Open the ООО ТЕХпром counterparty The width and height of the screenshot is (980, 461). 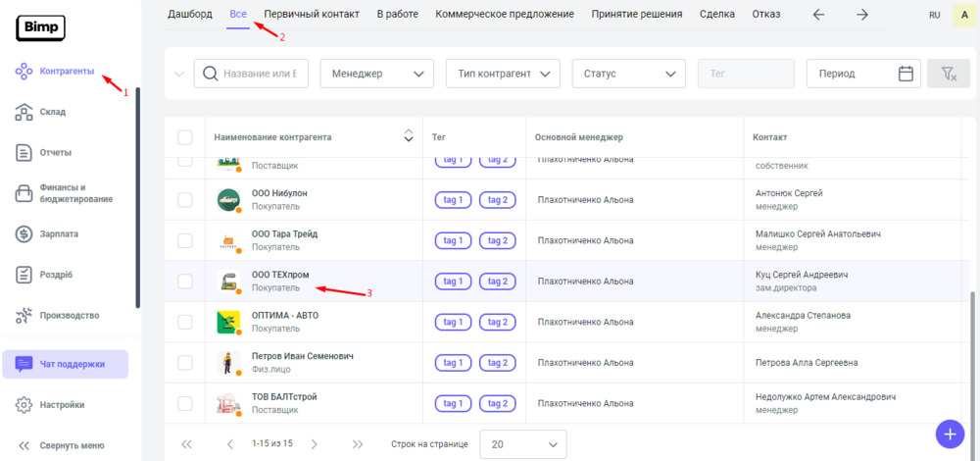point(280,275)
